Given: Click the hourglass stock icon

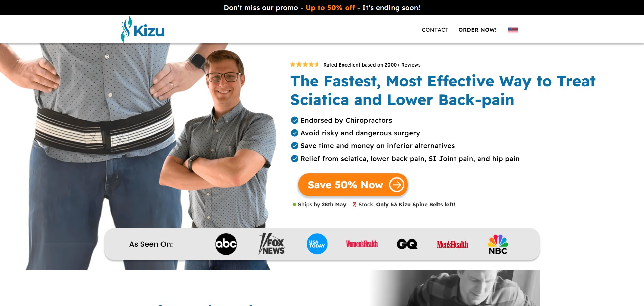Looking at the screenshot, I should pyautogui.click(x=354, y=205).
